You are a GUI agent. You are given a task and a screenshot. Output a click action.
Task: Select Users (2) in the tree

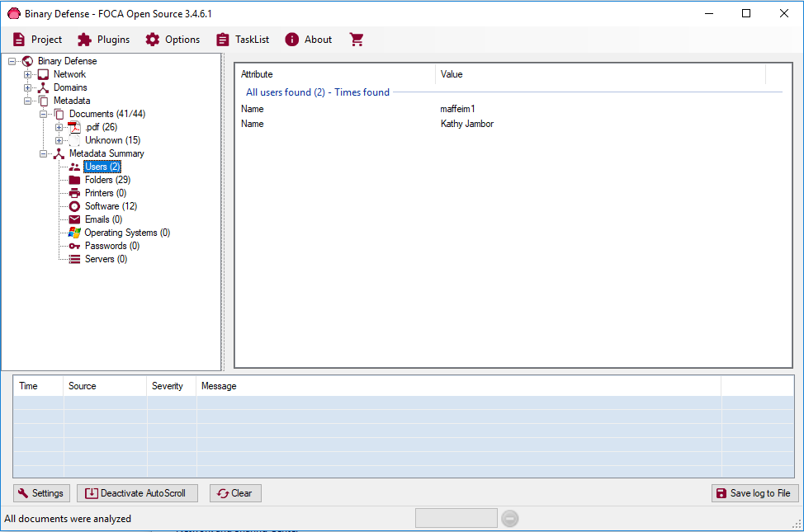coord(102,167)
